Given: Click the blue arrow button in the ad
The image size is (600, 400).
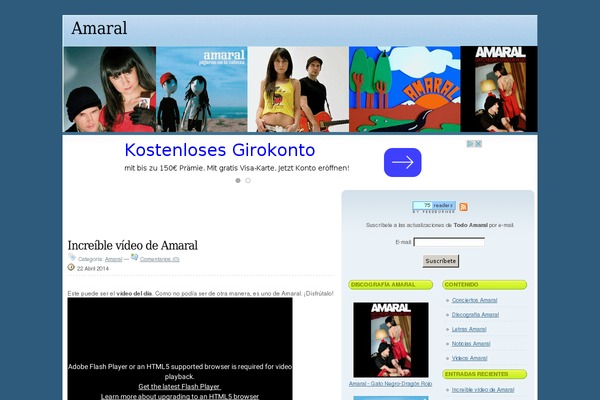Looking at the screenshot, I should coord(403,162).
